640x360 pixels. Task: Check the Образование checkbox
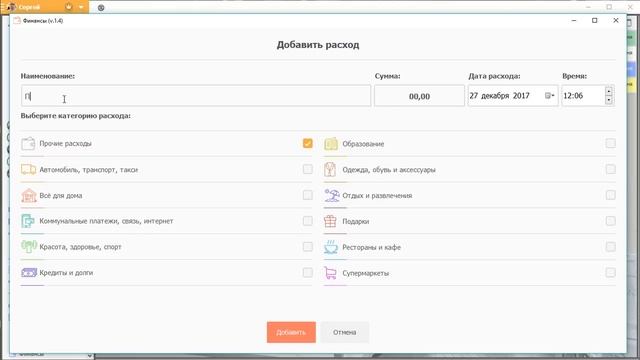611,143
